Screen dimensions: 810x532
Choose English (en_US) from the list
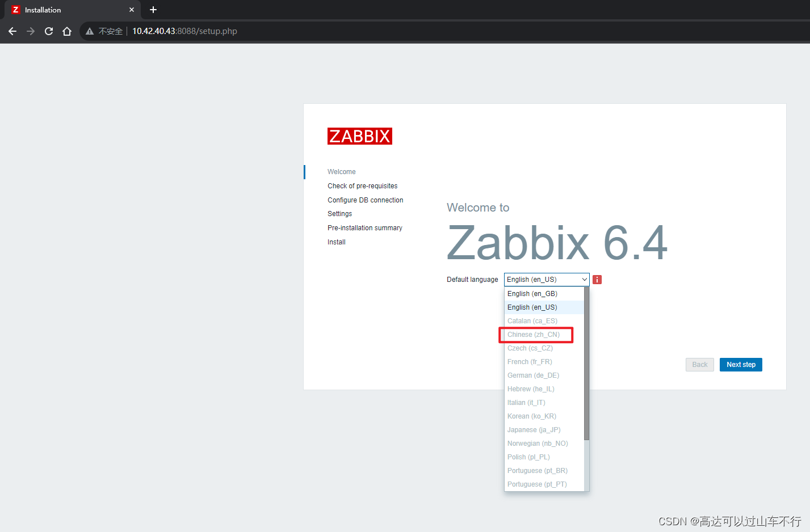(544, 307)
